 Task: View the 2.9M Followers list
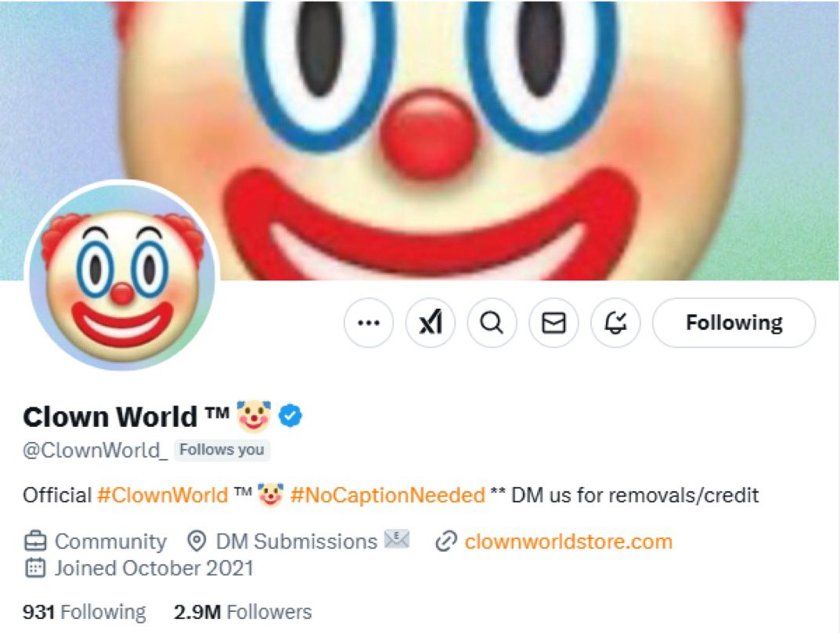click(x=243, y=612)
